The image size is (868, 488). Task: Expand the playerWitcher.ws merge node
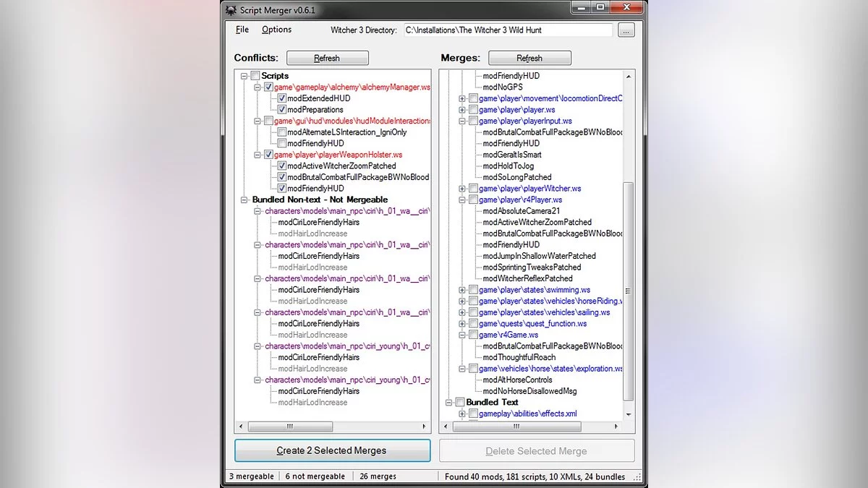point(462,189)
